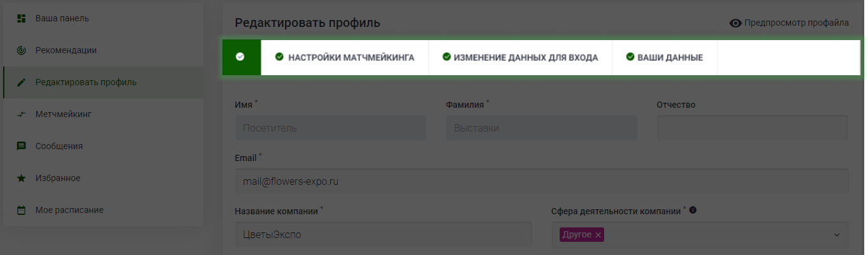Click the Название компании field
Screen dimensions: 868x255
(x=384, y=235)
